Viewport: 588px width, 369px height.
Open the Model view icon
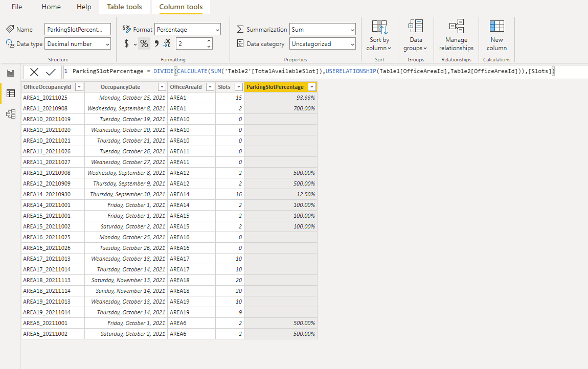pyautogui.click(x=11, y=114)
